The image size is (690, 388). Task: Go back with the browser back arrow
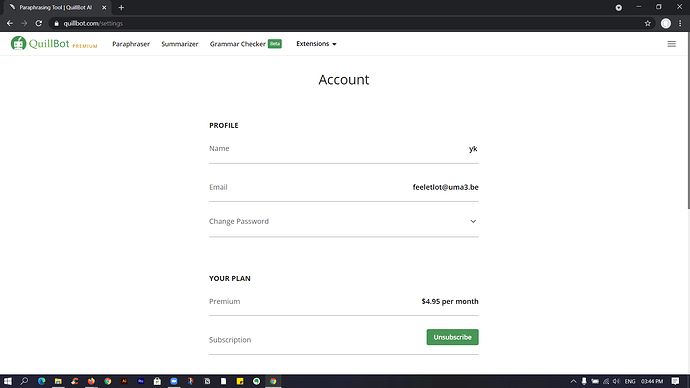click(x=10, y=23)
